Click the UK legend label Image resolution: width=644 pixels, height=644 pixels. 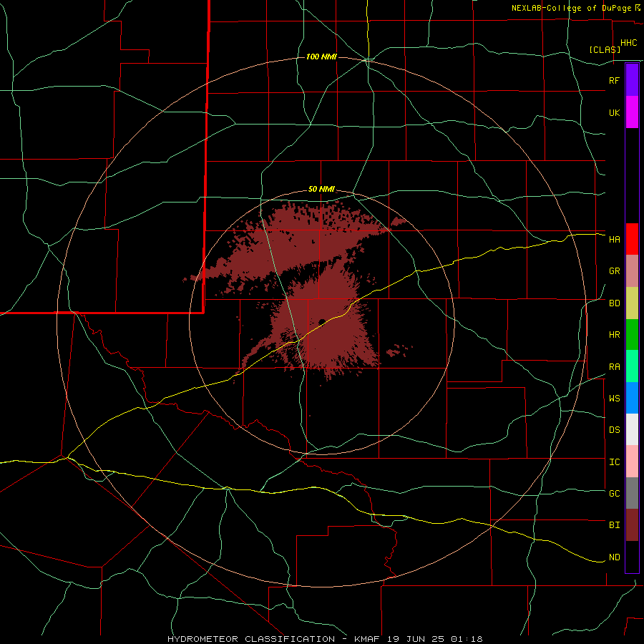614,112
